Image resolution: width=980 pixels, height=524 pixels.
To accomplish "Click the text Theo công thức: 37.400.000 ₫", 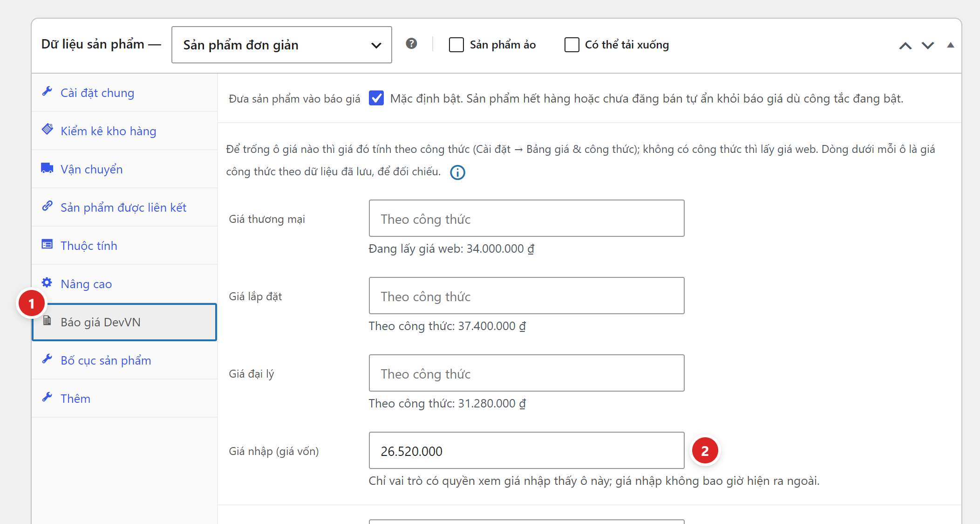I will [x=447, y=326].
